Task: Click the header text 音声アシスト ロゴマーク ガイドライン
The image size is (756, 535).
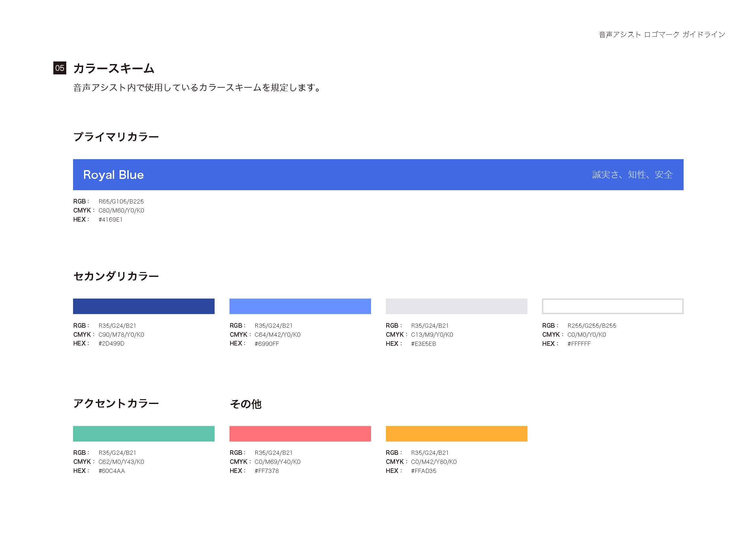Action: click(x=662, y=34)
